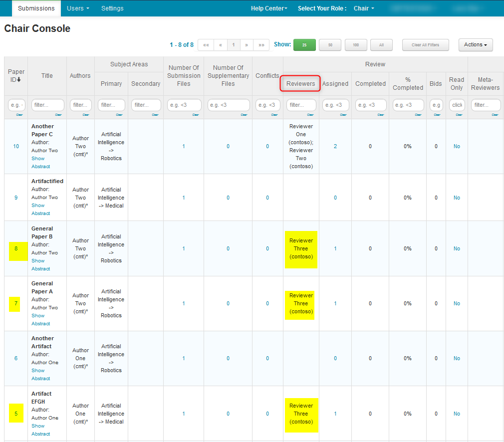
Task: Open paper ID 10
Action: (x=16, y=146)
